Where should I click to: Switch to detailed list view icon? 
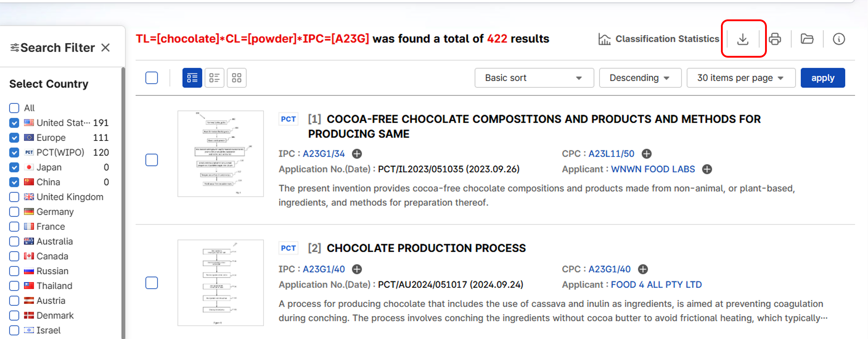point(192,78)
